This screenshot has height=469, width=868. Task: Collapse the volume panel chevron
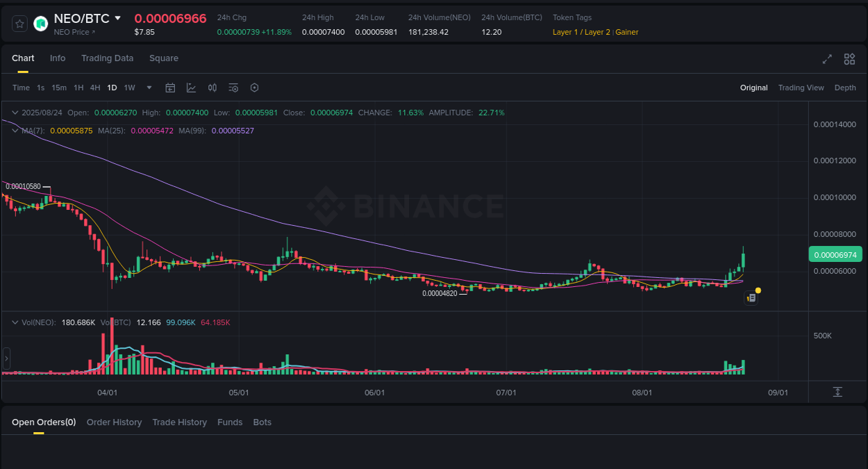(x=15, y=322)
